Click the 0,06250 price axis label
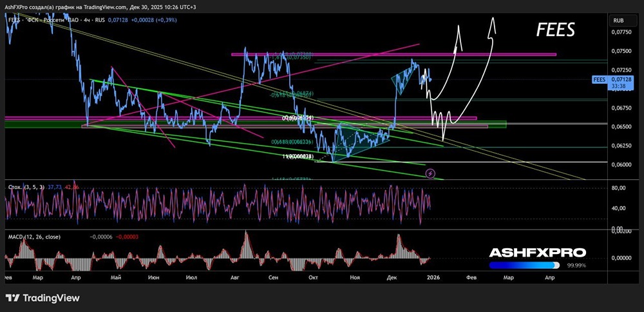This screenshot has height=312, width=644. point(621,146)
